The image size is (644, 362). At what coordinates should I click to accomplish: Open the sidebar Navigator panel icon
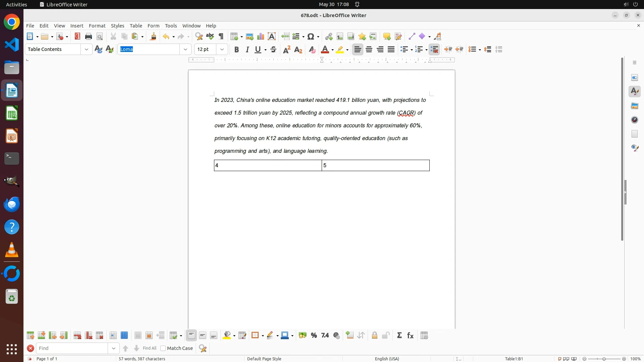click(635, 120)
